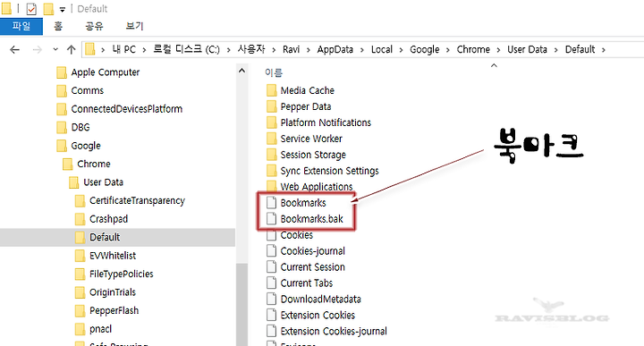The height and width of the screenshot is (346, 644).
Task: Click the folder icon in address bar
Action: click(90, 50)
